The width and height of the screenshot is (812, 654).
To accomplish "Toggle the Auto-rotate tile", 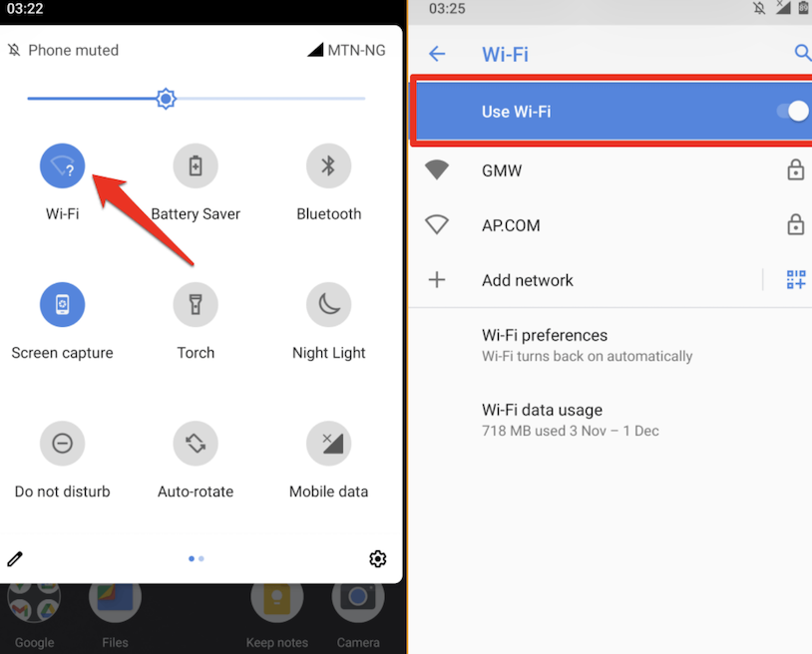I will click(196, 444).
